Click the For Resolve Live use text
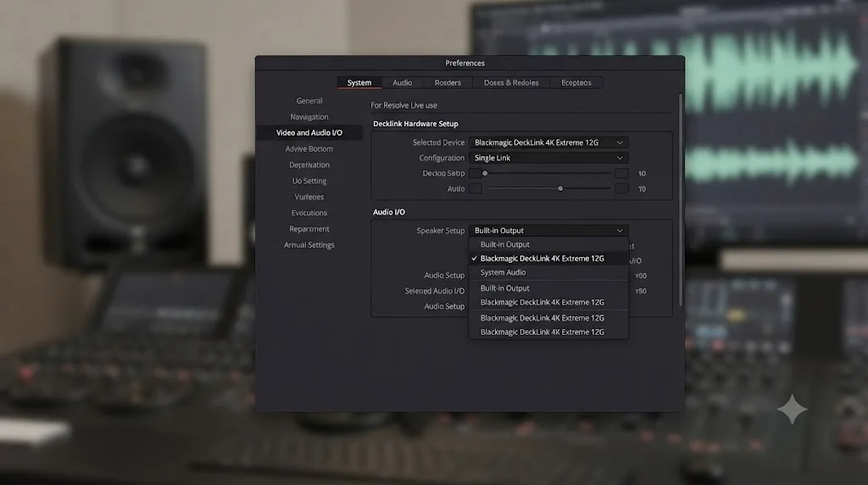The height and width of the screenshot is (485, 868). pos(403,105)
